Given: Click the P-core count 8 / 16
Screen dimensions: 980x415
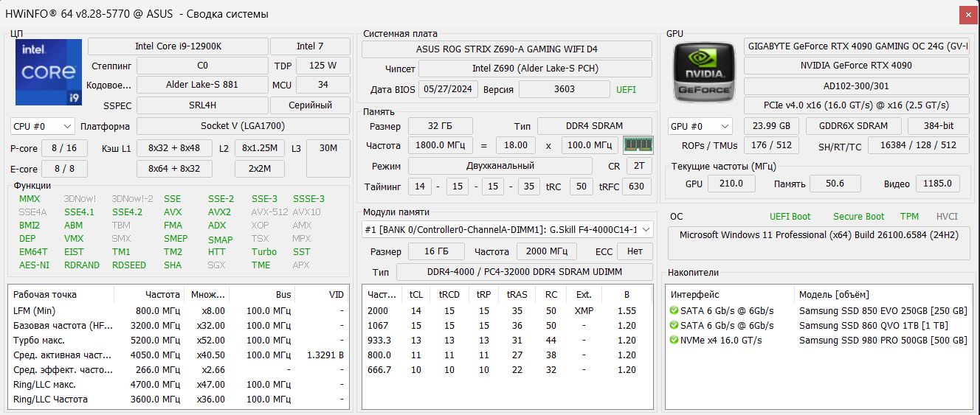Looking at the screenshot, I should pyautogui.click(x=64, y=148).
